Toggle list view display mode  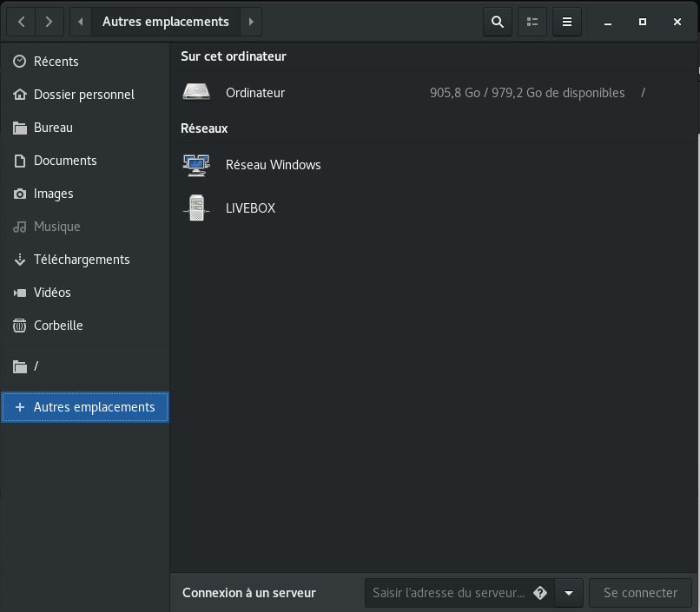(x=532, y=22)
